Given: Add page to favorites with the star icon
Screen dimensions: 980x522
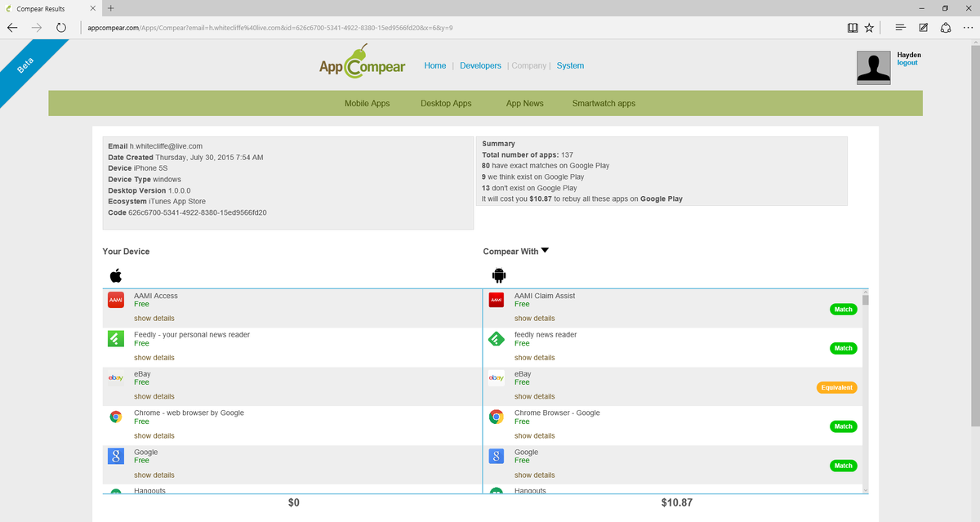Looking at the screenshot, I should (869, 27).
